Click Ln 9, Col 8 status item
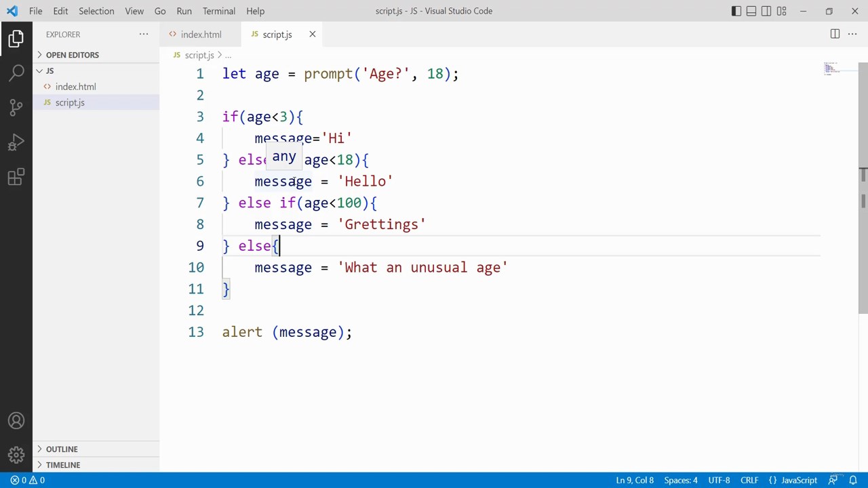This screenshot has width=868, height=488. pos(635,480)
